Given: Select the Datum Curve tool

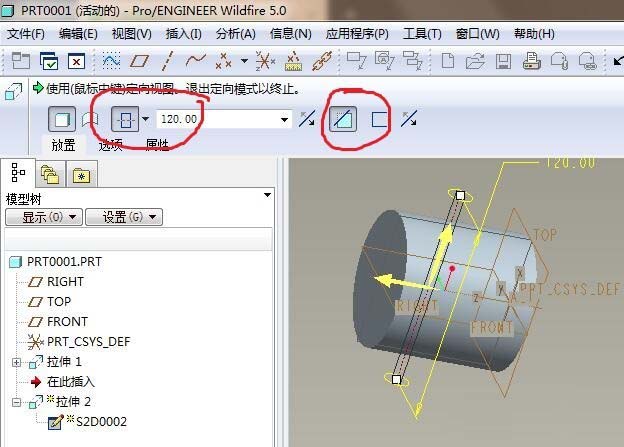Looking at the screenshot, I should pos(196,61).
